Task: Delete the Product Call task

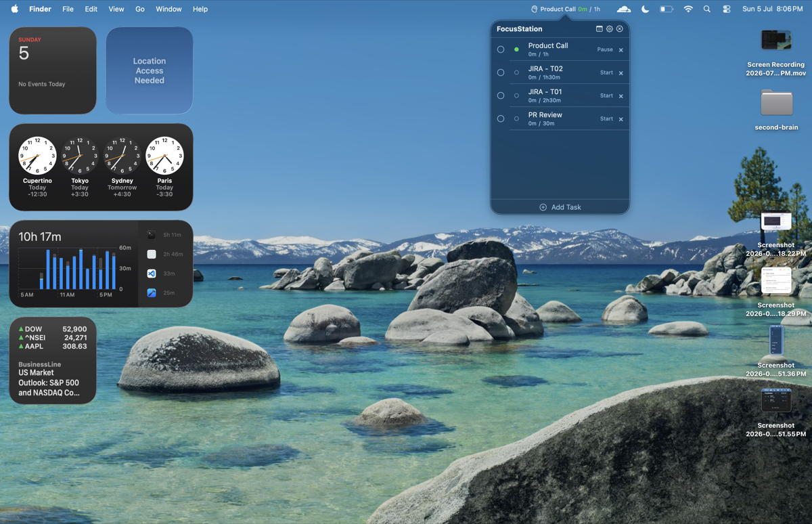Action: point(621,50)
